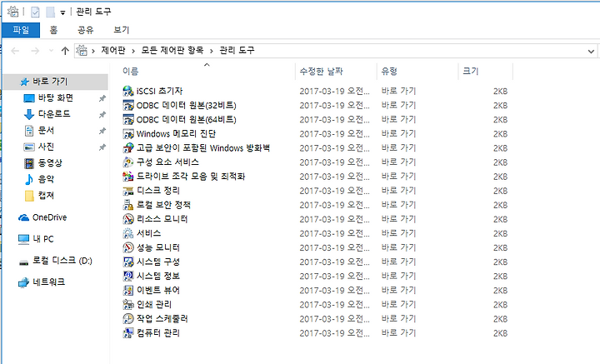The height and width of the screenshot is (364, 600).
Task: Click the address bar folder icon
Action: (x=82, y=51)
